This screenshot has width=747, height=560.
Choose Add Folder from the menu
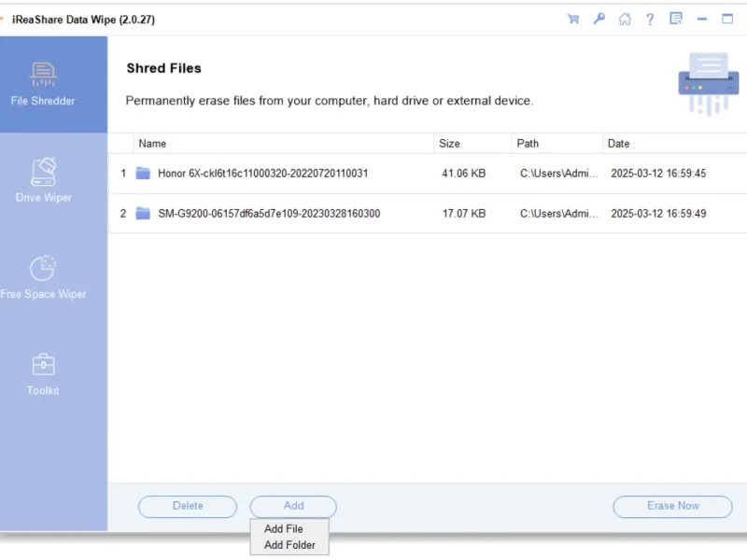point(289,545)
